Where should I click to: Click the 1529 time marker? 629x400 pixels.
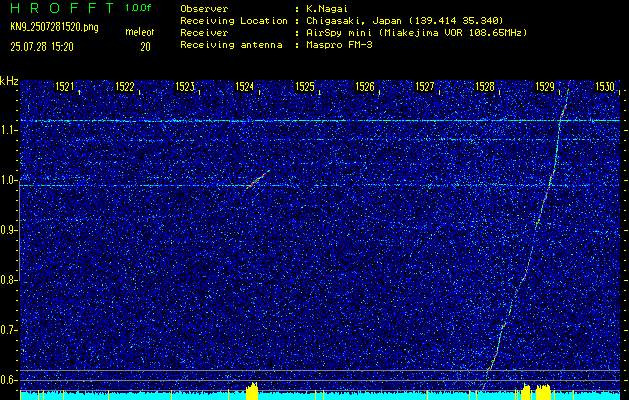545,87
